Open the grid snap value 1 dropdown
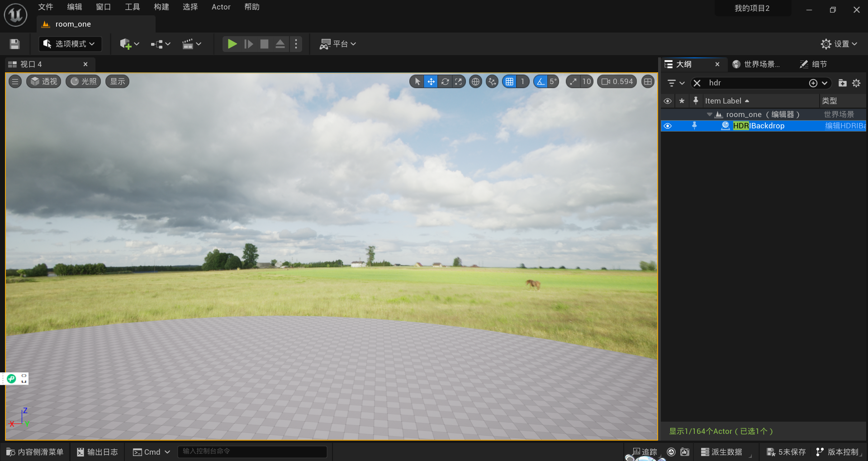 tap(522, 81)
